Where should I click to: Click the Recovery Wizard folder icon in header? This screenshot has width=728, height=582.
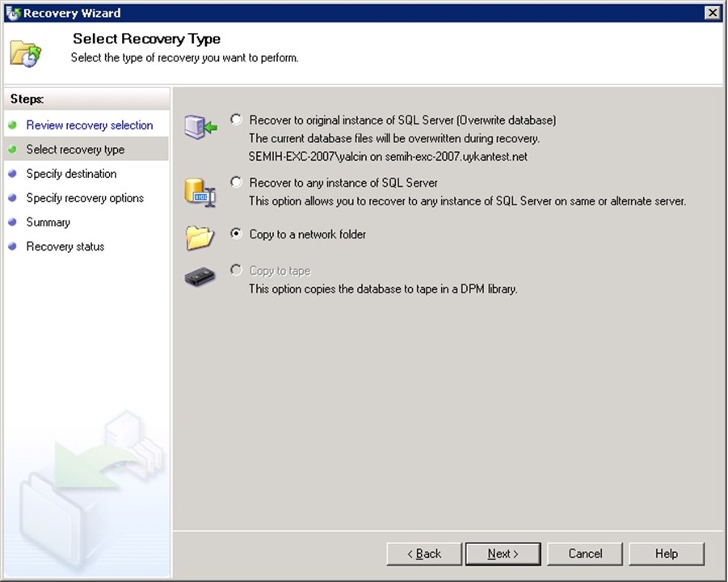(25, 53)
